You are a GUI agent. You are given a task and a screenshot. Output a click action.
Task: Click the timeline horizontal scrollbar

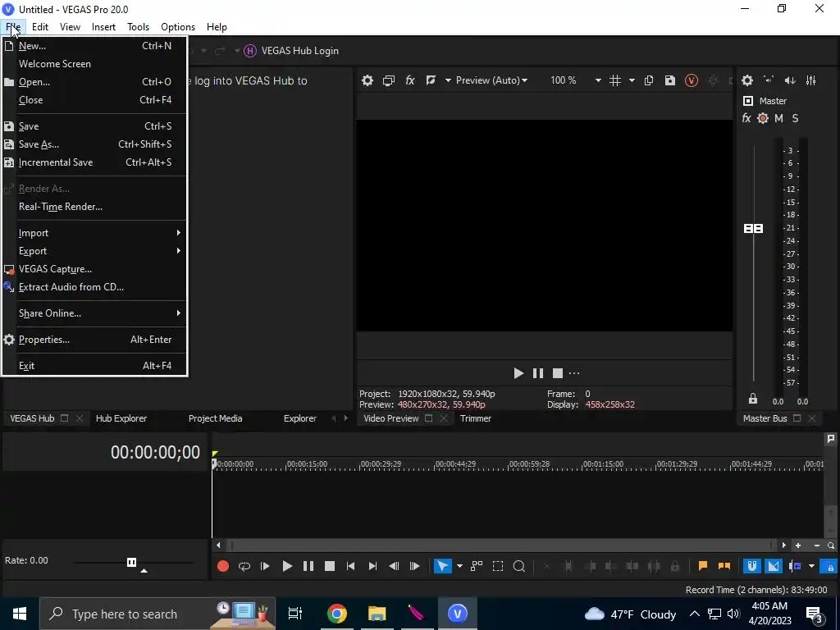[x=500, y=546]
